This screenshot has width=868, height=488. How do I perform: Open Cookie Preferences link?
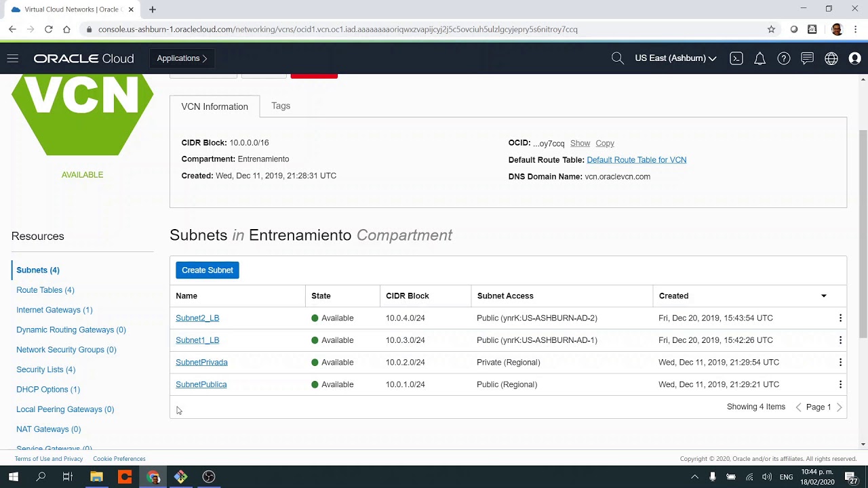click(x=119, y=459)
